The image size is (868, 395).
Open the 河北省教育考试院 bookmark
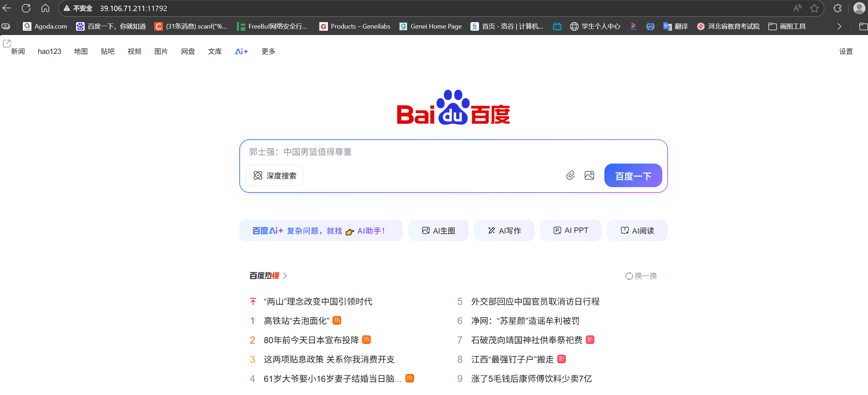tap(728, 26)
